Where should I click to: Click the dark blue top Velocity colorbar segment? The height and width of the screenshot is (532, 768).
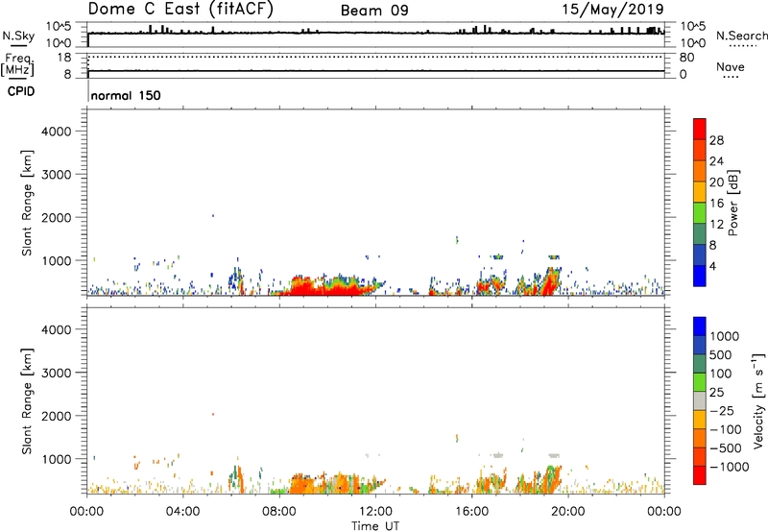pos(700,326)
